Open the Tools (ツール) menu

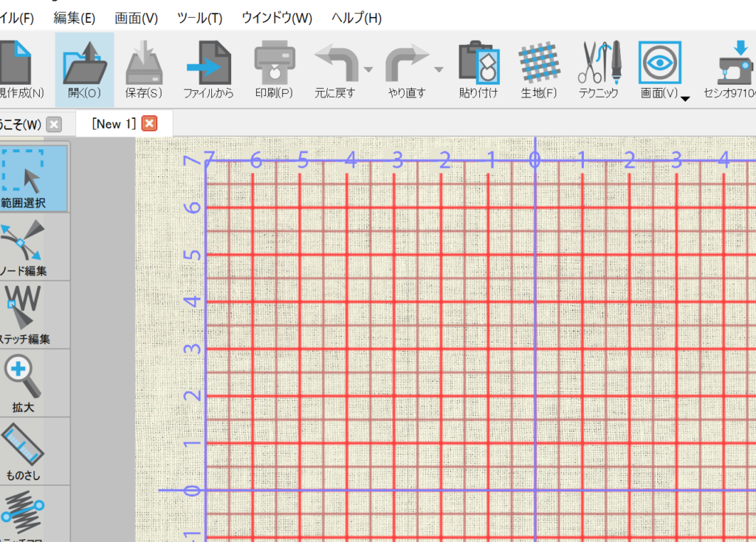[x=199, y=18]
